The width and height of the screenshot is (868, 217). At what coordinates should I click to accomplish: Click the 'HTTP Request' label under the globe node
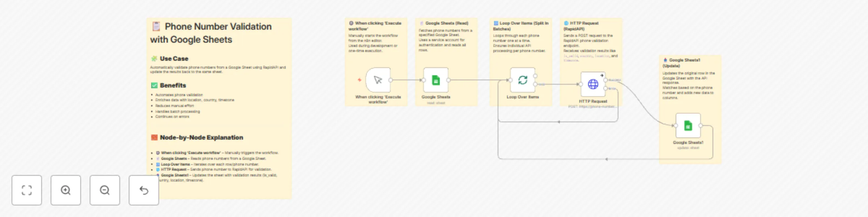click(x=593, y=101)
